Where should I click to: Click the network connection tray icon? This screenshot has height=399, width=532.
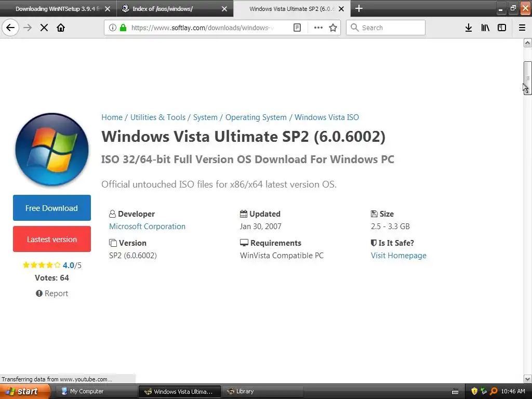click(x=484, y=392)
